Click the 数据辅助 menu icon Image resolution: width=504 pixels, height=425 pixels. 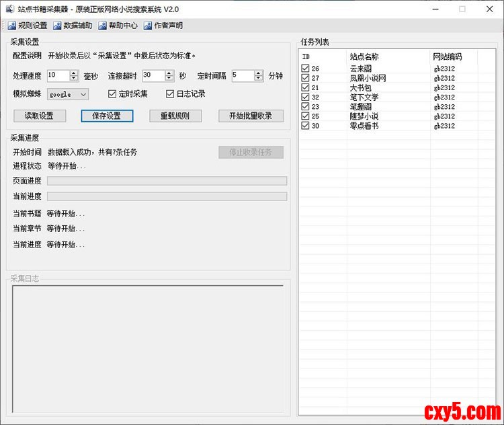pos(57,26)
